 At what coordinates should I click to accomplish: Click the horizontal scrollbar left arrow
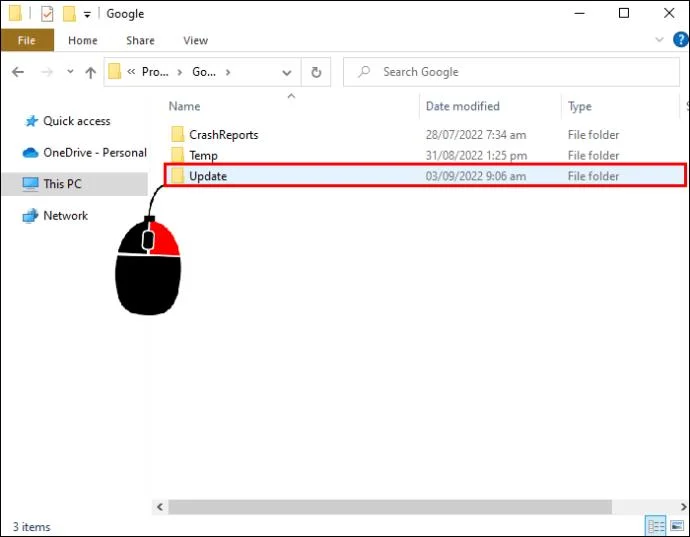(160, 507)
